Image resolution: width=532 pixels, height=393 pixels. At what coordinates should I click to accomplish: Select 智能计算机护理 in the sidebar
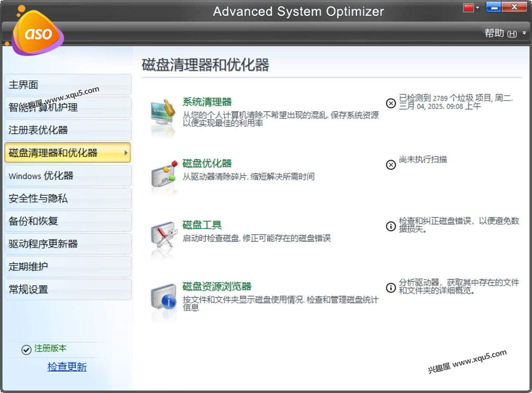point(68,108)
